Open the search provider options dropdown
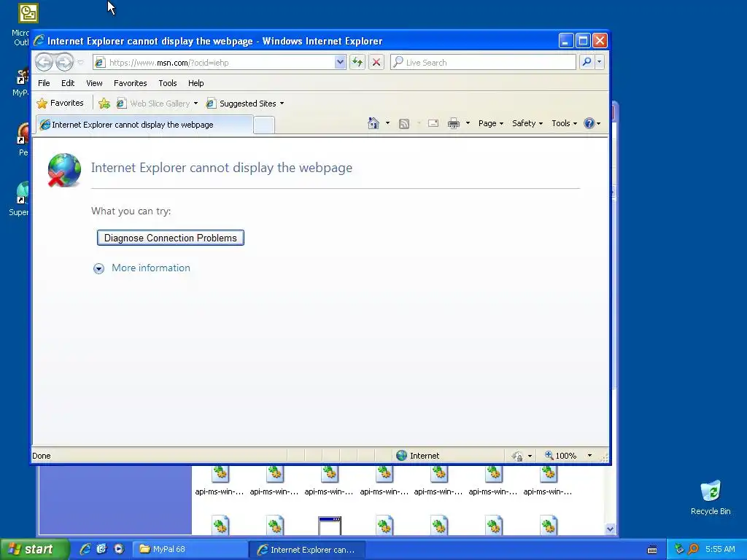747x560 pixels. coord(600,62)
